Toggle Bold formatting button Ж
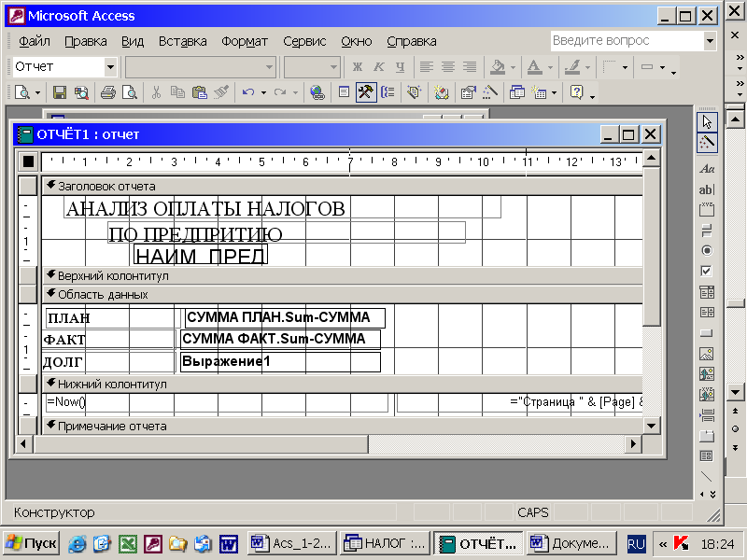Viewport: 747px width, 560px height. coord(358,66)
